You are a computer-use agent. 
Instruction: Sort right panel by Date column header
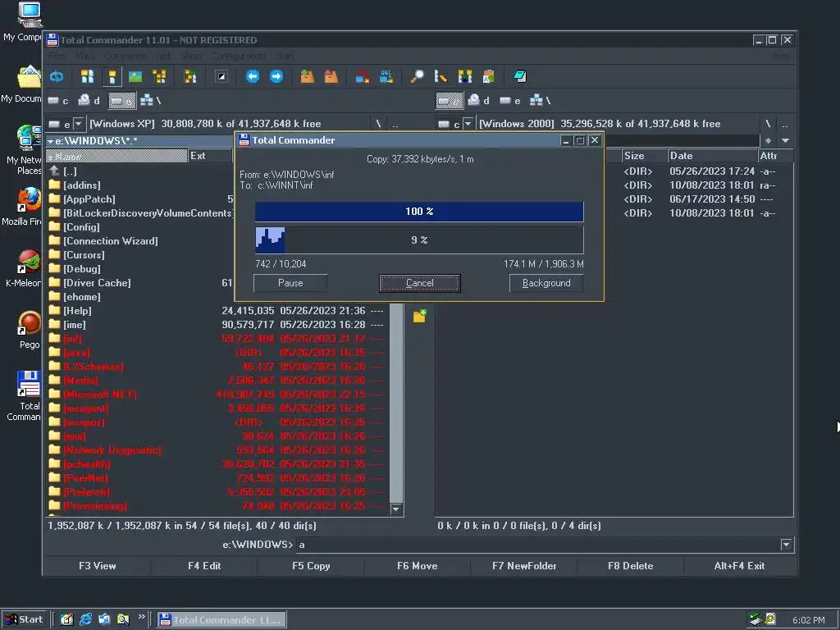(712, 156)
